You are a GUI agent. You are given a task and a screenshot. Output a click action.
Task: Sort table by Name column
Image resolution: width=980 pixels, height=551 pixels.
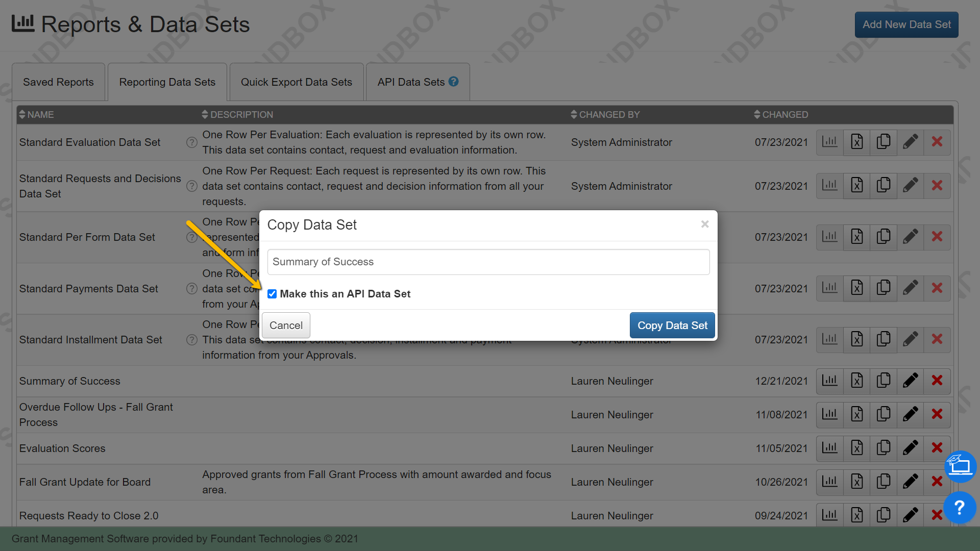36,115
